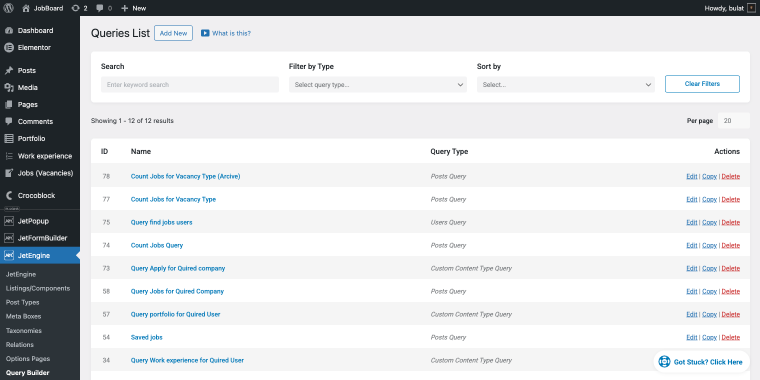Copy Query Apply for Quired company row
Screen dimensions: 760x380
710,268
